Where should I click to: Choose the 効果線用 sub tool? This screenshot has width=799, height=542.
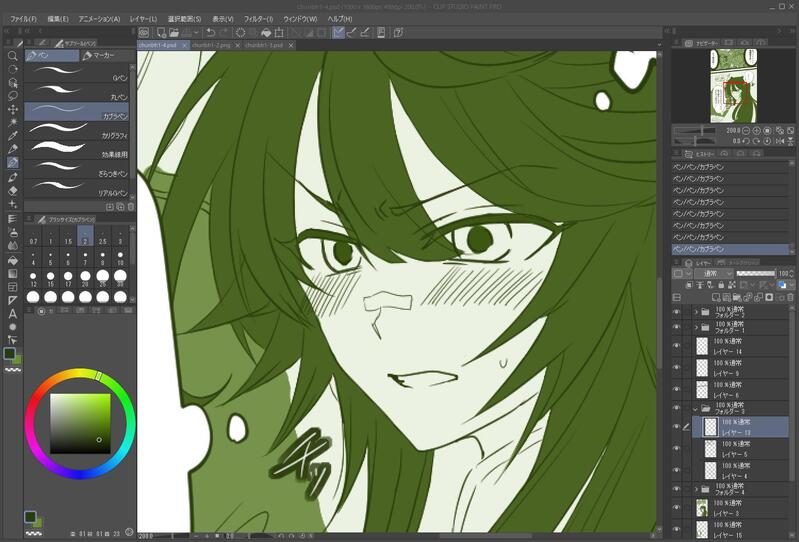76,150
